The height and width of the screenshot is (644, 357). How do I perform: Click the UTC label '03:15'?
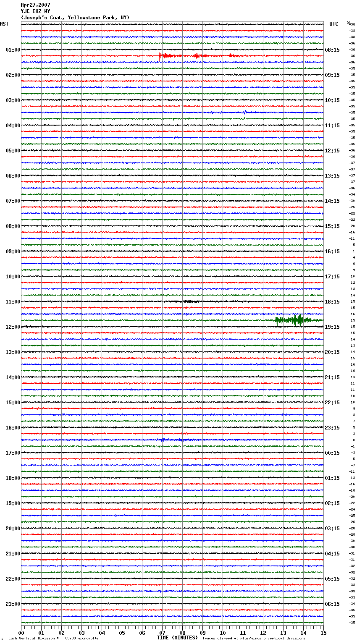click(x=332, y=529)
